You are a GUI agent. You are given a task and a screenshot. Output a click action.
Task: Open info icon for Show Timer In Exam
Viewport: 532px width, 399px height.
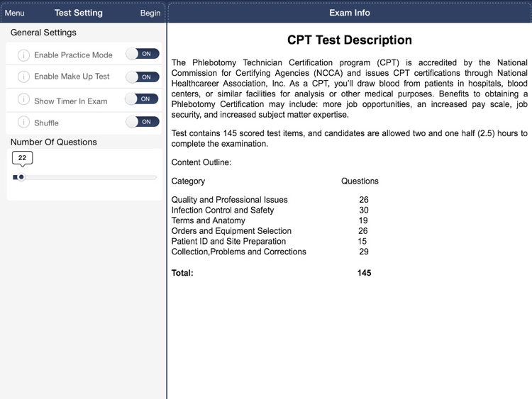click(x=23, y=99)
